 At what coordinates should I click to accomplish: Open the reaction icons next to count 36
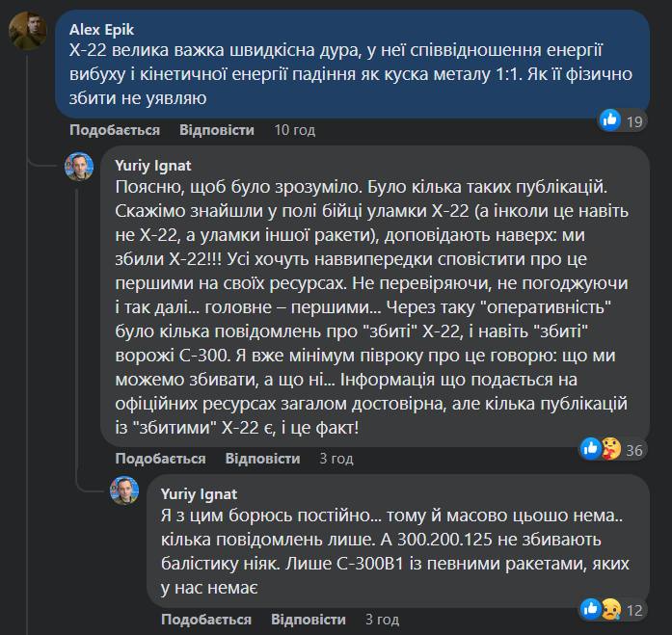point(600,448)
